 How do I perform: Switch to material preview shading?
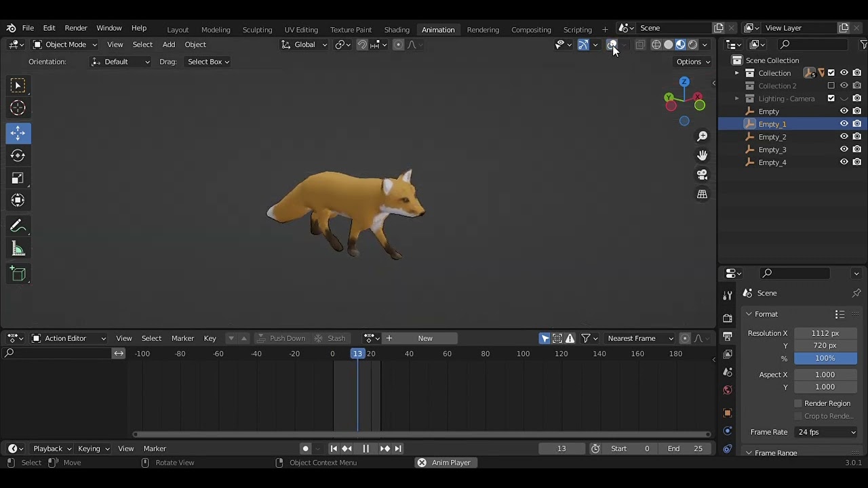point(681,45)
